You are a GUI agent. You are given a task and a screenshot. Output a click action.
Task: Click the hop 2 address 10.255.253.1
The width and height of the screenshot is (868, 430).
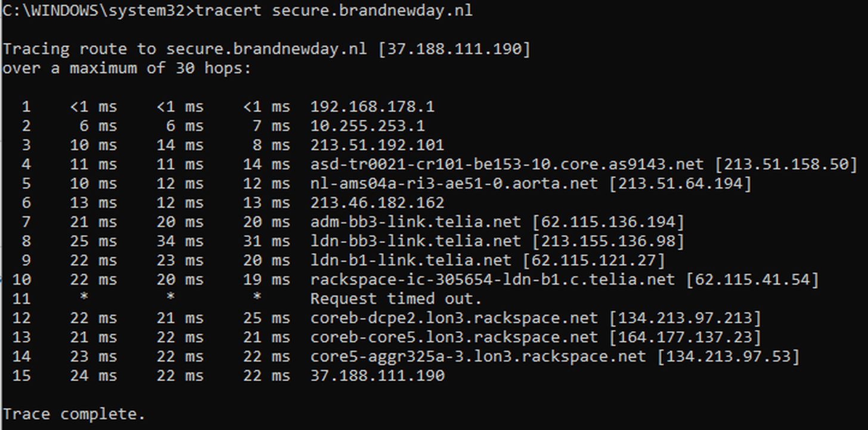(368, 126)
